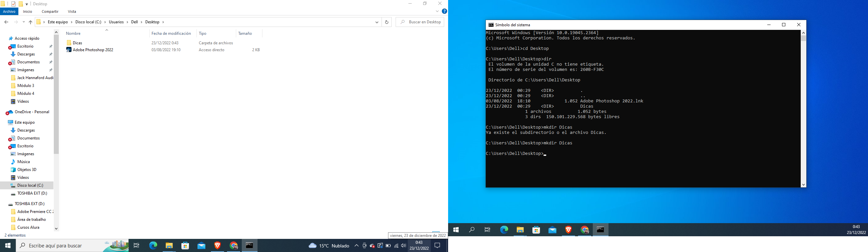Open Área de trabalho folder in navigation pane
Screen dimensions: 868x252
(x=32, y=220)
